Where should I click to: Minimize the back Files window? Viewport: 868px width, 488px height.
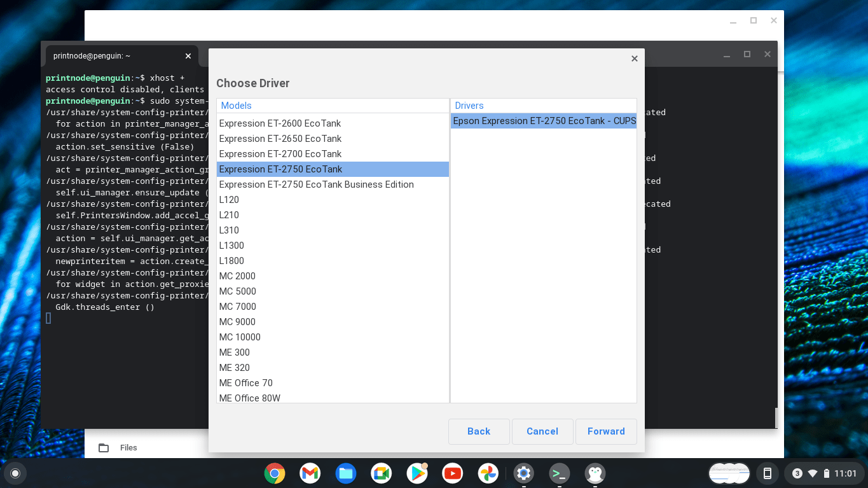click(x=733, y=21)
